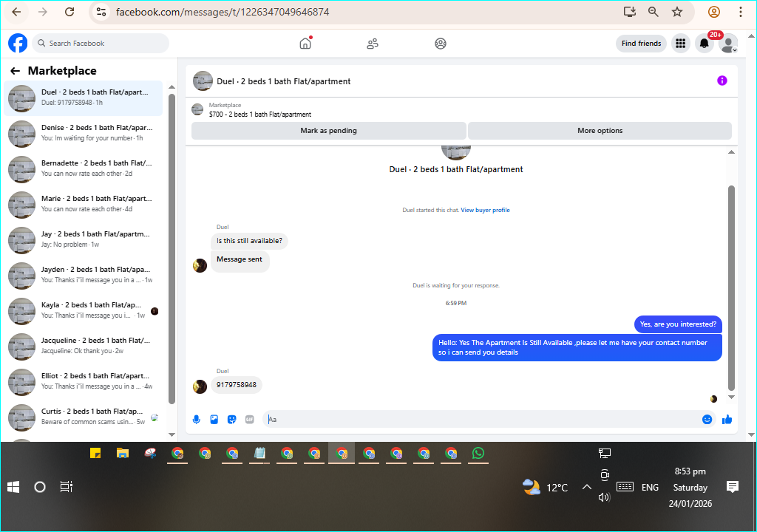Click the conversation list scroll-down arrow
The image size is (757, 532).
172,434
